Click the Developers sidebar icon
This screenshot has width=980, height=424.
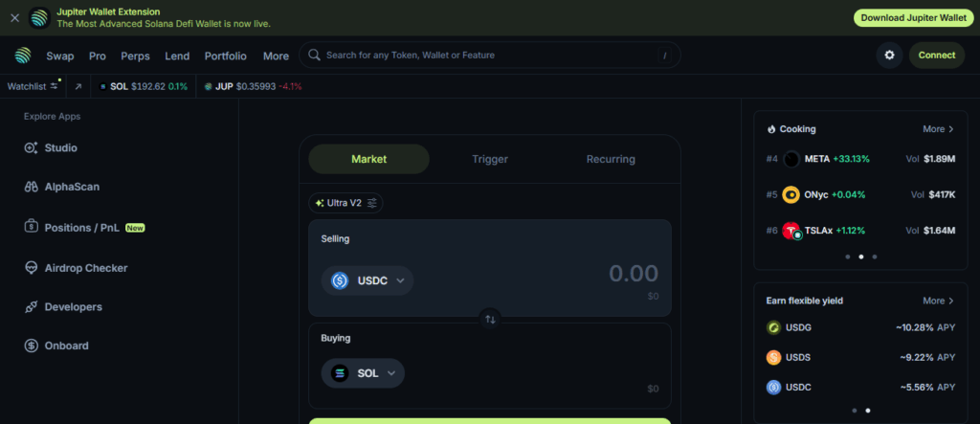31,307
